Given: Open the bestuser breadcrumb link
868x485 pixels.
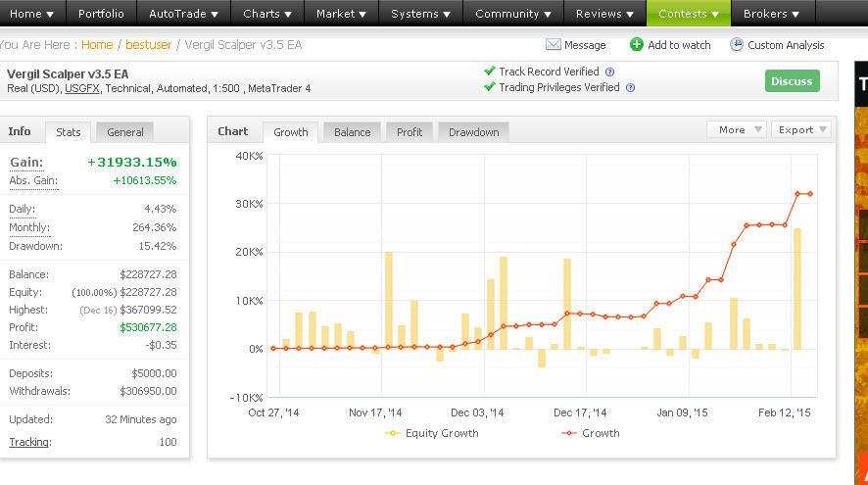Looking at the screenshot, I should (148, 45).
